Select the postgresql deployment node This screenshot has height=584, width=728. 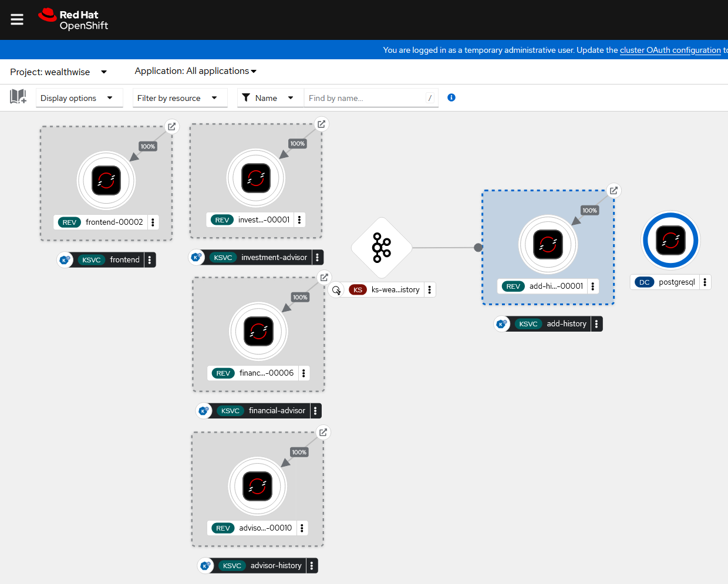(670, 241)
